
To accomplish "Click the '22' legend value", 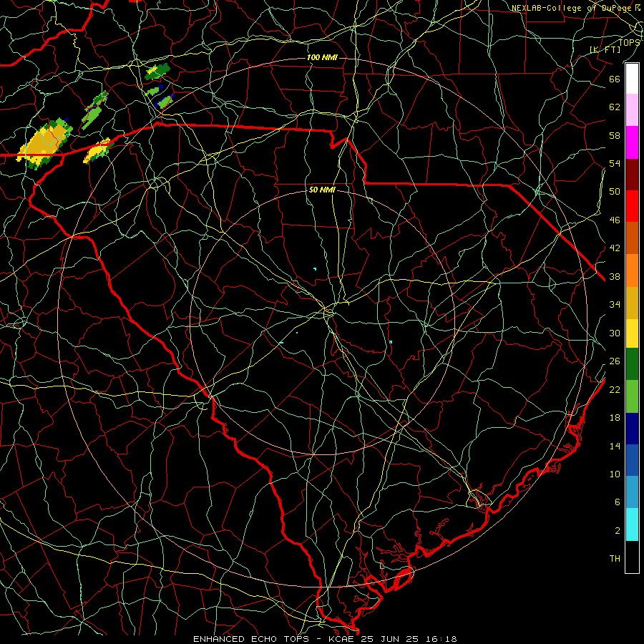I will [615, 389].
